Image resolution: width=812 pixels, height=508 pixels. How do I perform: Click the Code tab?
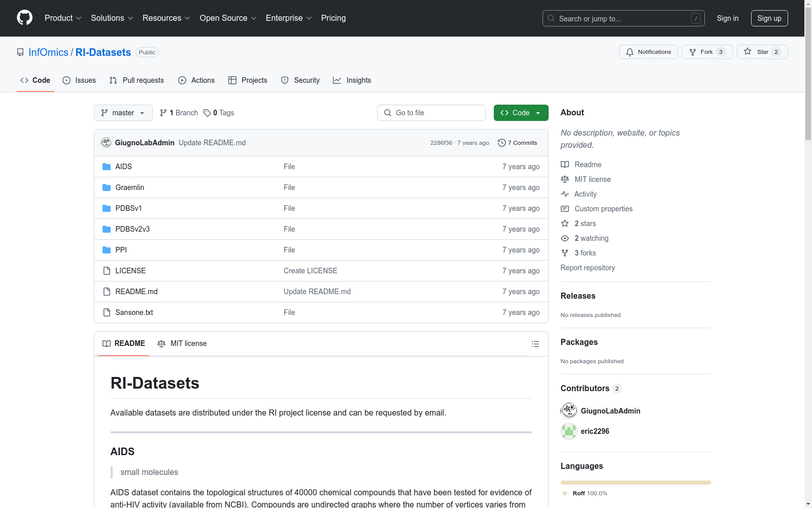(x=36, y=80)
